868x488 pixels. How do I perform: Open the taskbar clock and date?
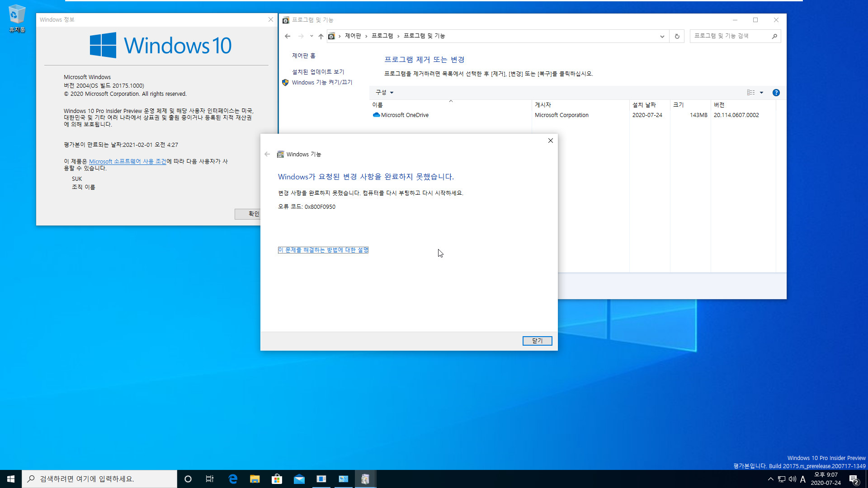[x=826, y=479]
